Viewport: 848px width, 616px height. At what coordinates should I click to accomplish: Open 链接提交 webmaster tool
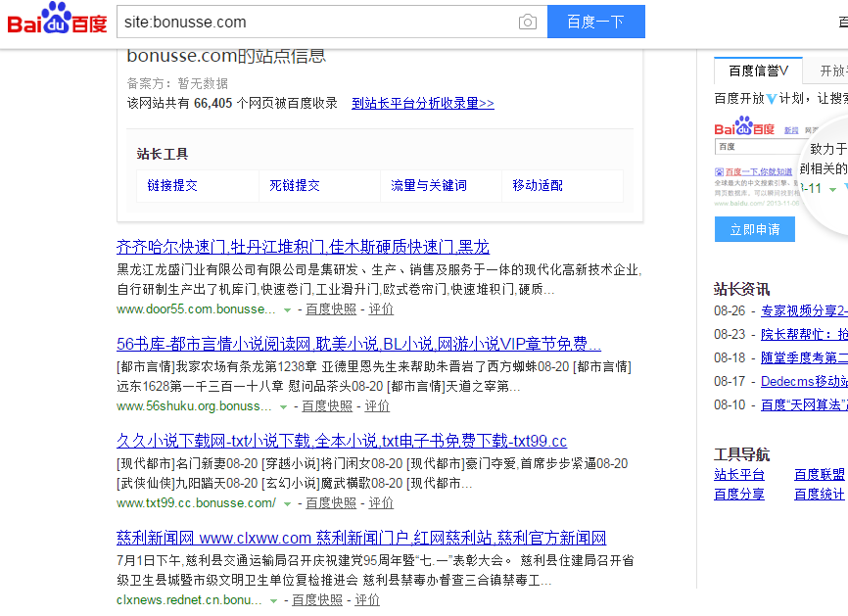[172, 185]
